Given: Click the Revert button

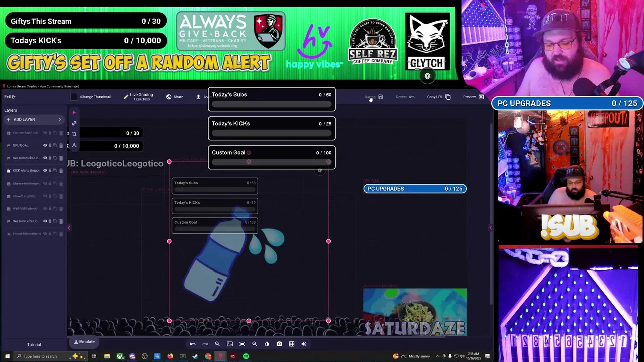Looking at the screenshot, I should click(405, 97).
